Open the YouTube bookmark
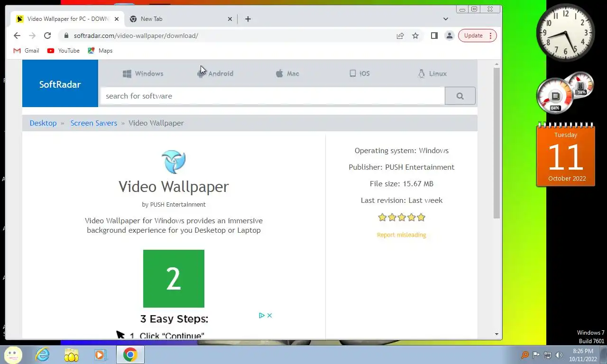 [64, 51]
